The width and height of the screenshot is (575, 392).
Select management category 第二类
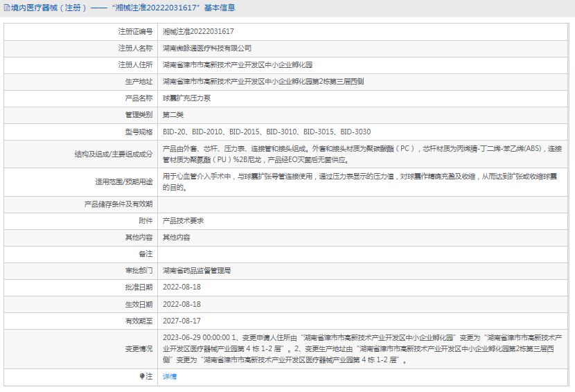(x=172, y=115)
